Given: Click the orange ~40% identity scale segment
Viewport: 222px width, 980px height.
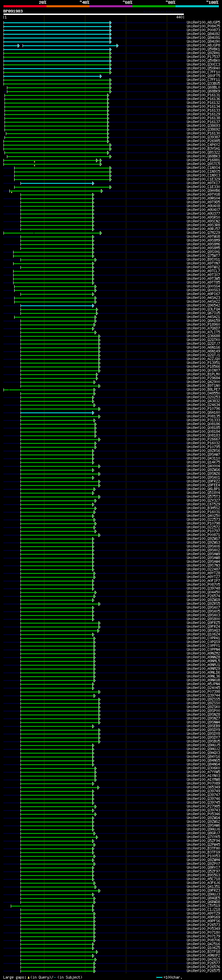Looking at the screenshot, I should (68, 6).
